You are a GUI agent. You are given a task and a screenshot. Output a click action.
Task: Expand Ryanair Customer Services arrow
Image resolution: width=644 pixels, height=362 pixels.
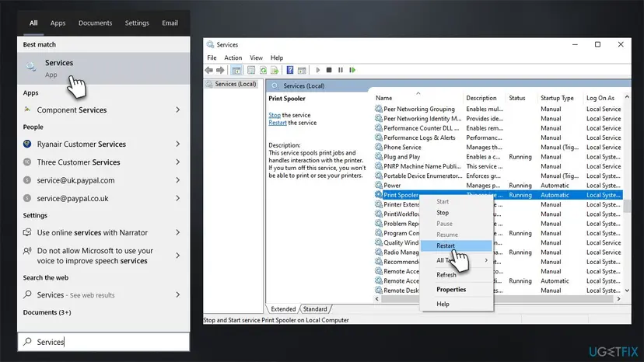point(178,144)
